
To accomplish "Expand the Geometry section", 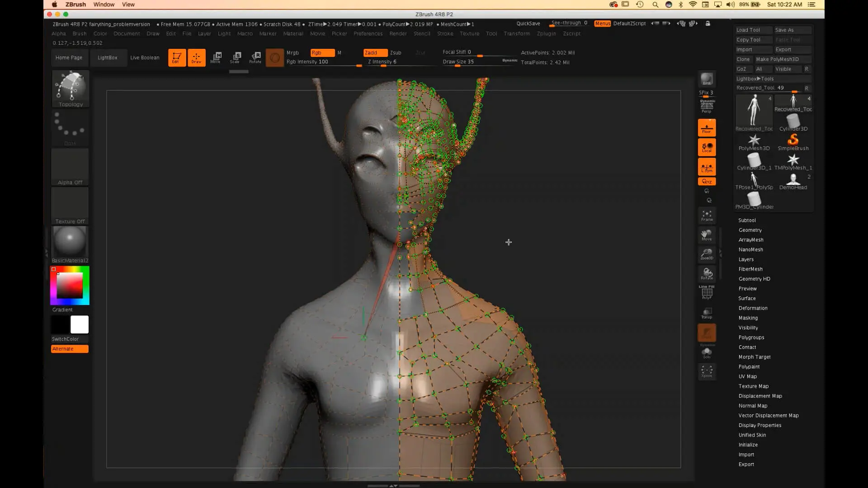I will pos(750,230).
